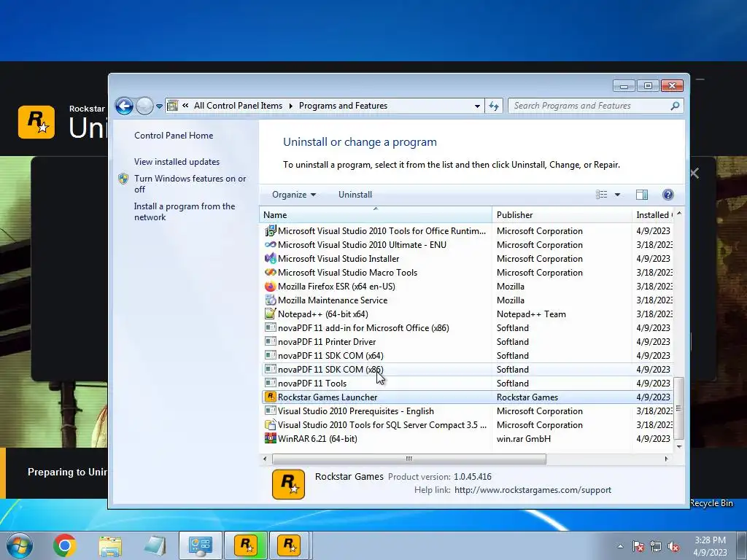Open Install a program from the network

click(185, 211)
